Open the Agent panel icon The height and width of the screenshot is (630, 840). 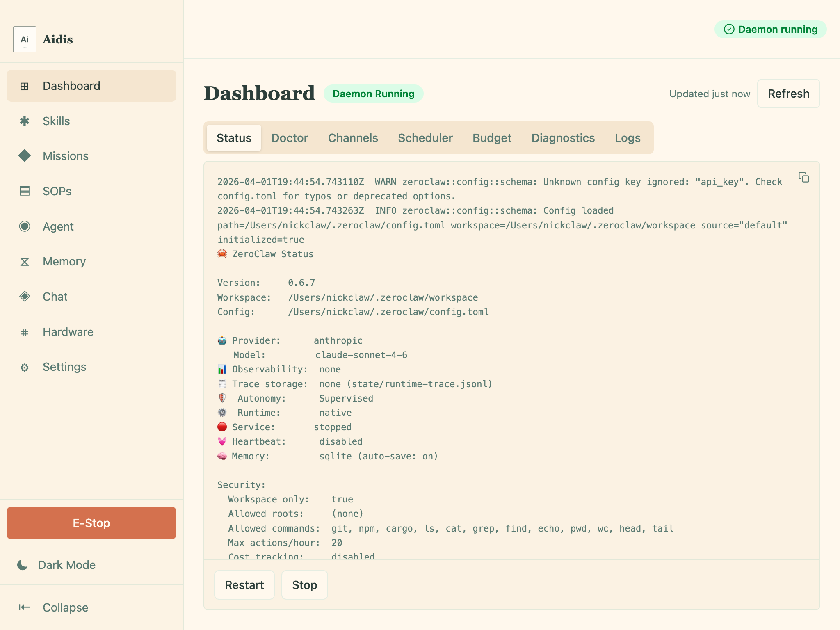tap(25, 226)
